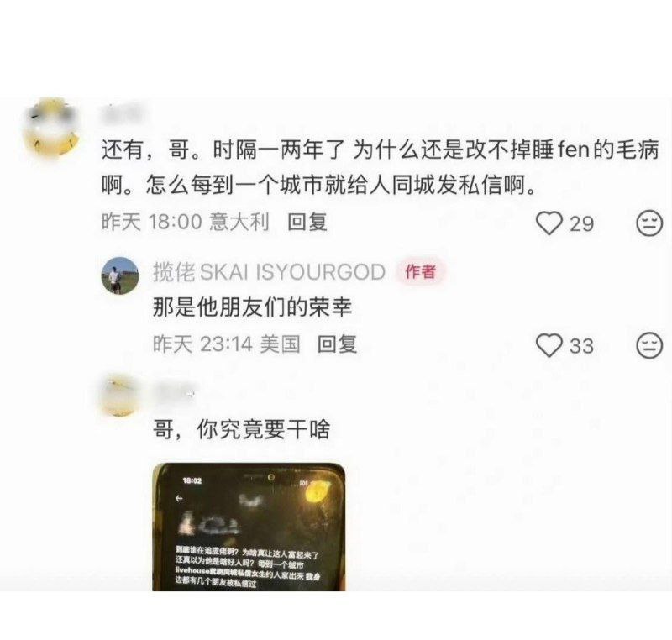The height and width of the screenshot is (640, 672).
Task: Like the comment with 29 likes
Action: coord(549,223)
